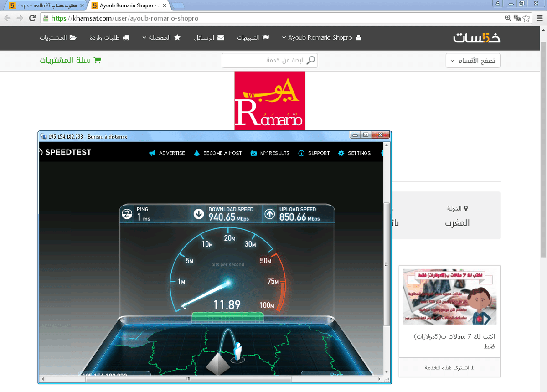
Task: Click the translate page icon
Action: [x=517, y=18]
